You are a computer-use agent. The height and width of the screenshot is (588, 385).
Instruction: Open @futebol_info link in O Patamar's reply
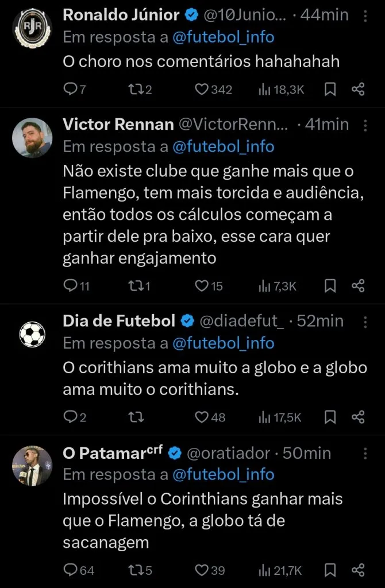[223, 475]
